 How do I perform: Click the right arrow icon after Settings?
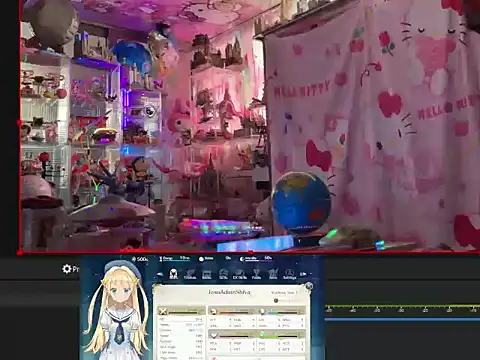click(x=302, y=274)
